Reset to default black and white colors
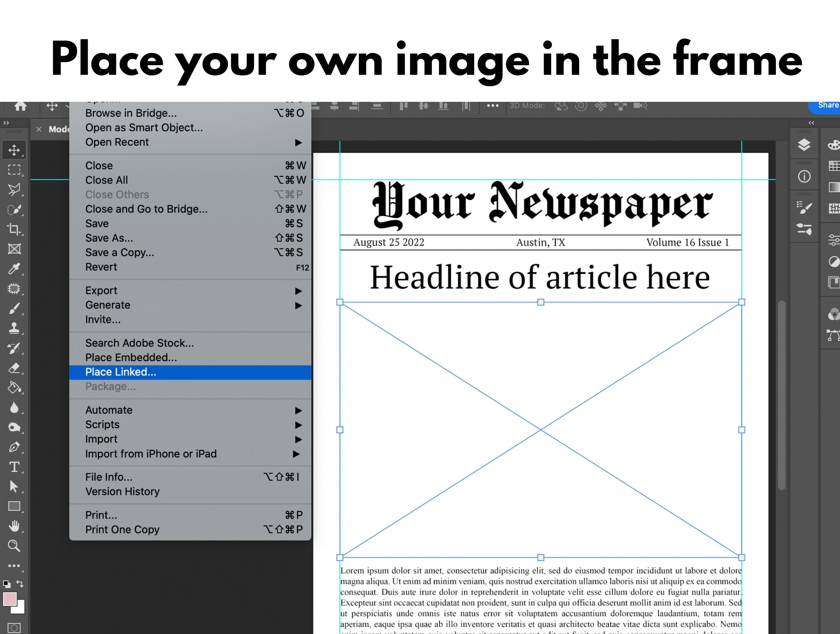The height and width of the screenshot is (634, 840). 7,584
